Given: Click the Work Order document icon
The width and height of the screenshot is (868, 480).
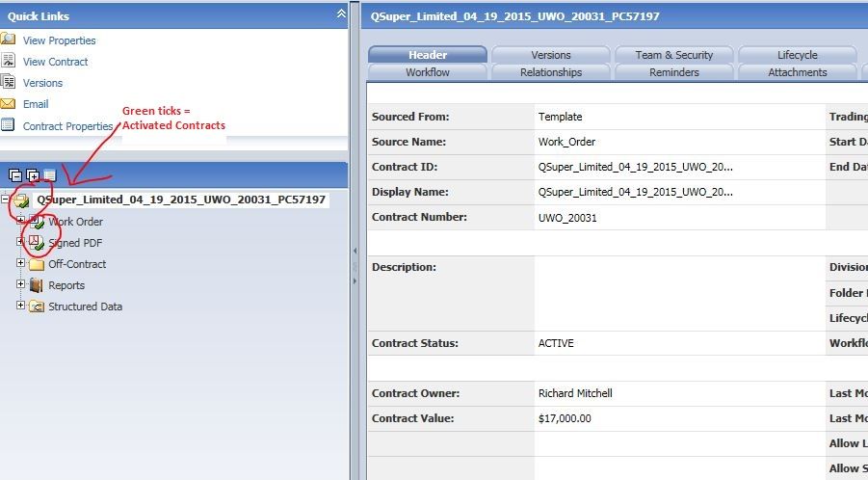Looking at the screenshot, I should tap(37, 222).
